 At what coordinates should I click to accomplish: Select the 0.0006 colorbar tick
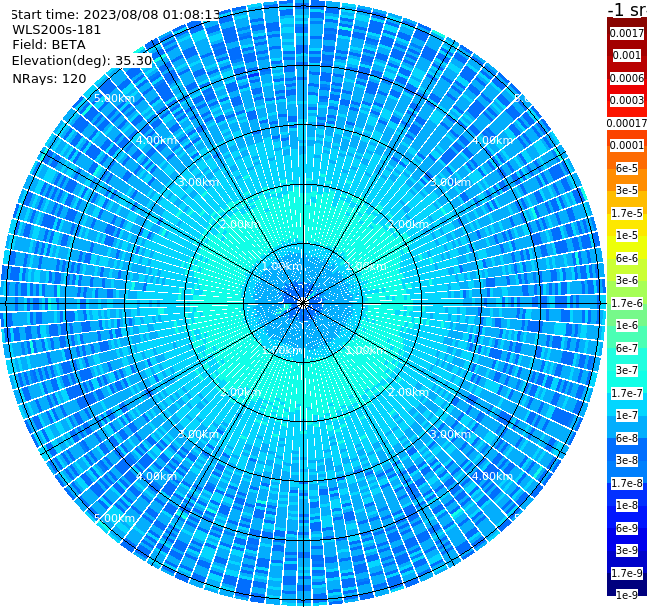click(627, 78)
